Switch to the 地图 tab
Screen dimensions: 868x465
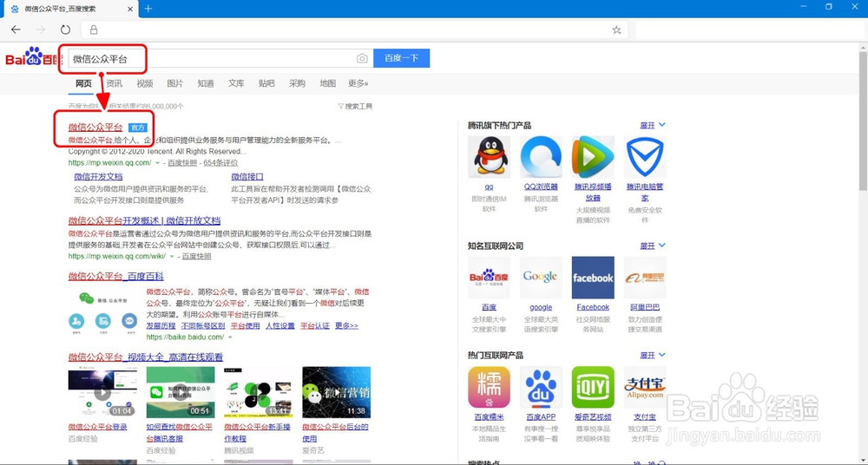[327, 83]
